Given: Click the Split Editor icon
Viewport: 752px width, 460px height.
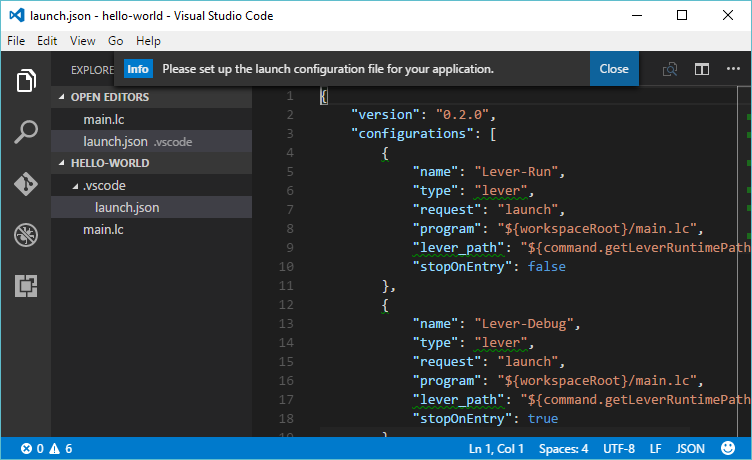Looking at the screenshot, I should pyautogui.click(x=702, y=69).
